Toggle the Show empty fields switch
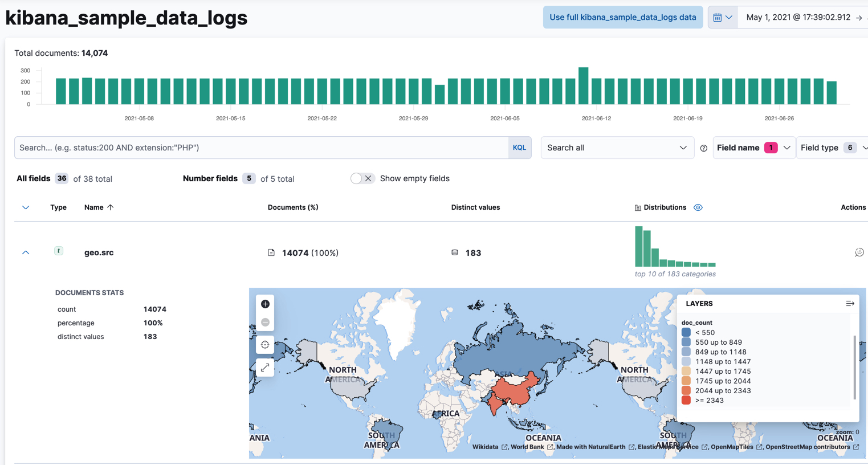The image size is (868, 465). coord(362,178)
